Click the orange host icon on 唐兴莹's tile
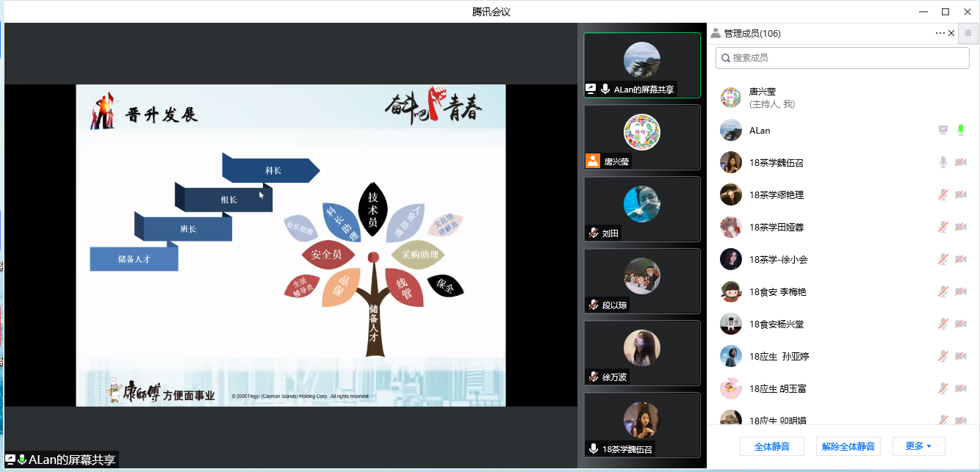 click(x=593, y=161)
